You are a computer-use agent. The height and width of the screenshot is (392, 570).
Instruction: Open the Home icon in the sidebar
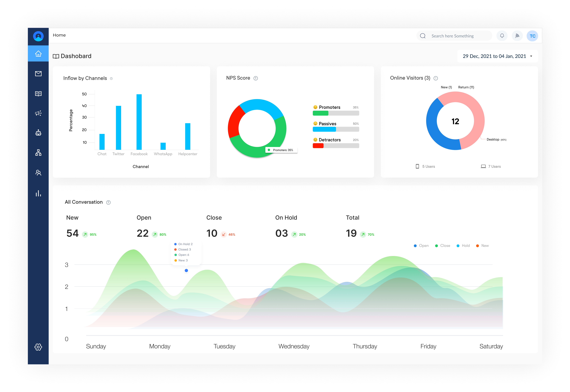[38, 54]
